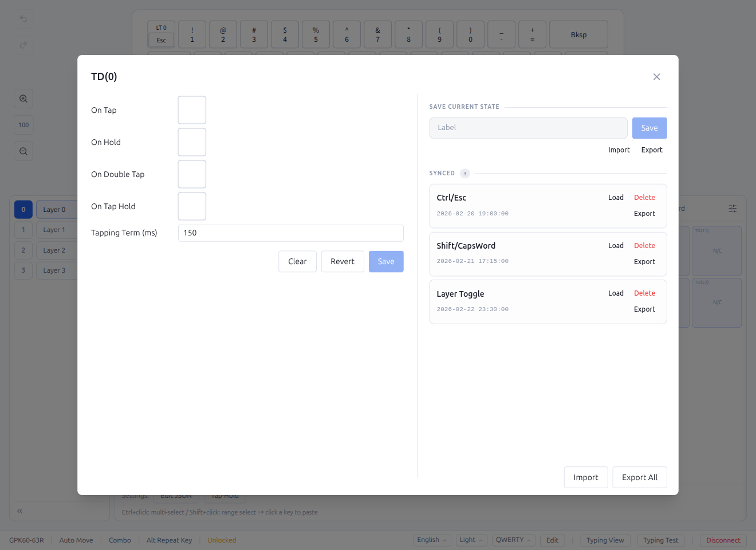Click the 5 percent key
Screen dimensions: 756x550
pyautogui.click(x=316, y=34)
